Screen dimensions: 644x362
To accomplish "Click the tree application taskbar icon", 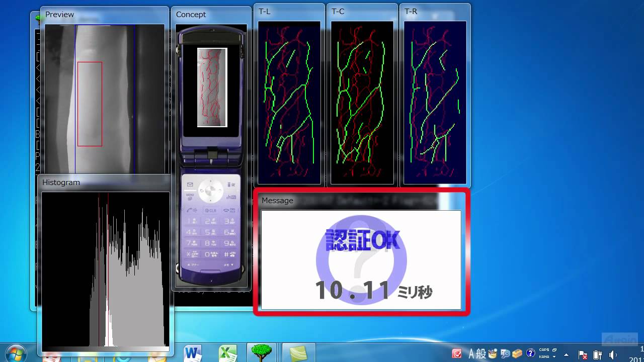I will tap(262, 353).
